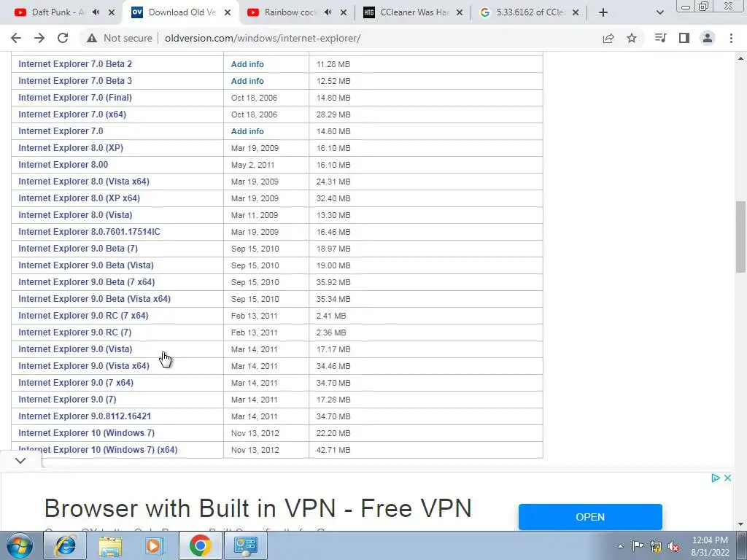Click the Browser with Built in VPN headline

click(x=258, y=508)
